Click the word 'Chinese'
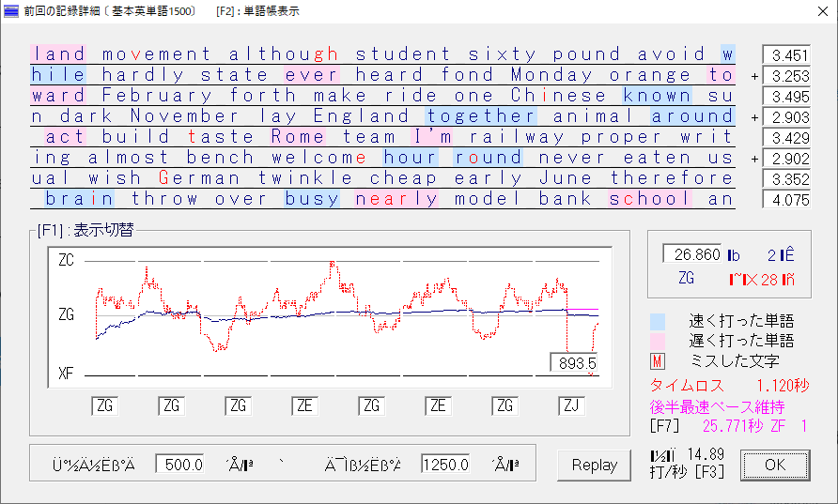The height and width of the screenshot is (504, 838). coord(558,96)
